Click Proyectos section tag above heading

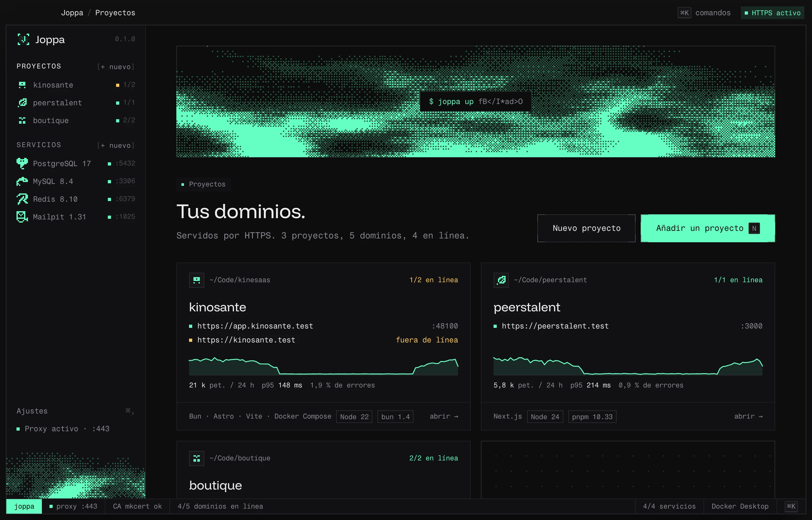click(204, 184)
